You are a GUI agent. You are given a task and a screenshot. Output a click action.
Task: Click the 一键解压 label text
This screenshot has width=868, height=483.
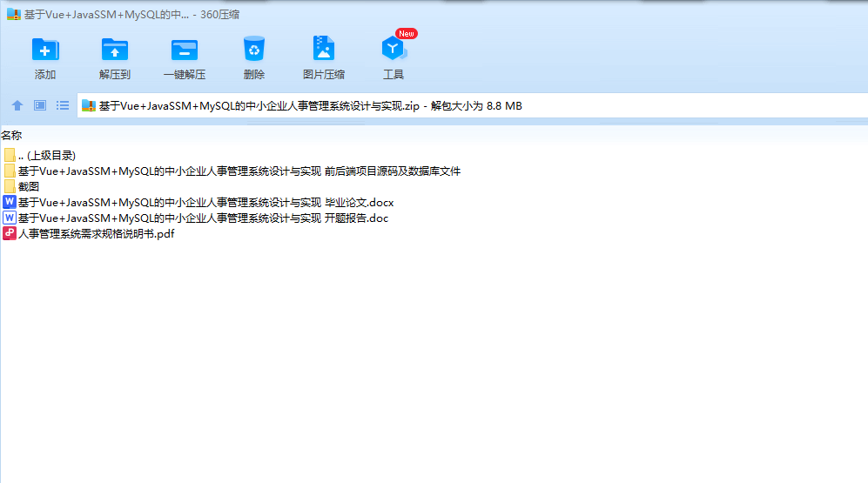click(185, 74)
